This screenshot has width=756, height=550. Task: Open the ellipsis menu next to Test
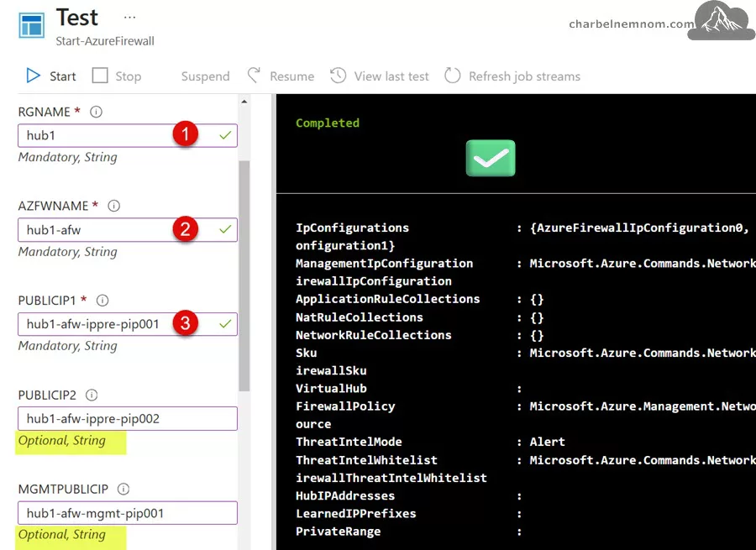click(x=129, y=18)
